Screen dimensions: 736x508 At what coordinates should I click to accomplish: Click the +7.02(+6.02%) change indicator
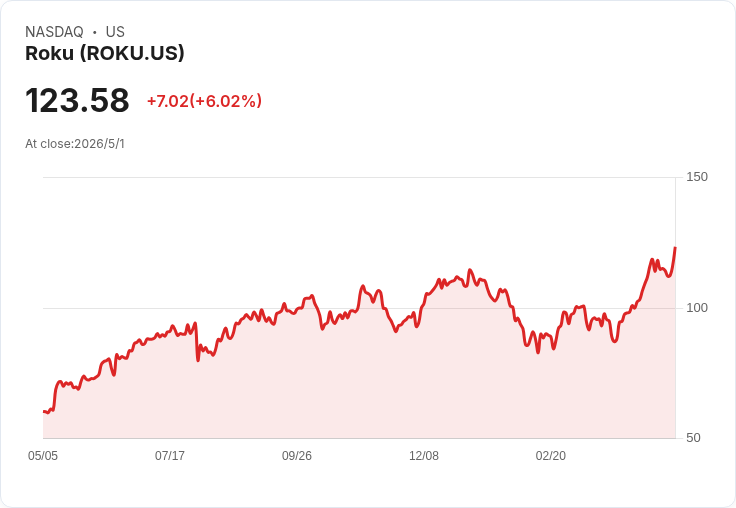coord(205,101)
